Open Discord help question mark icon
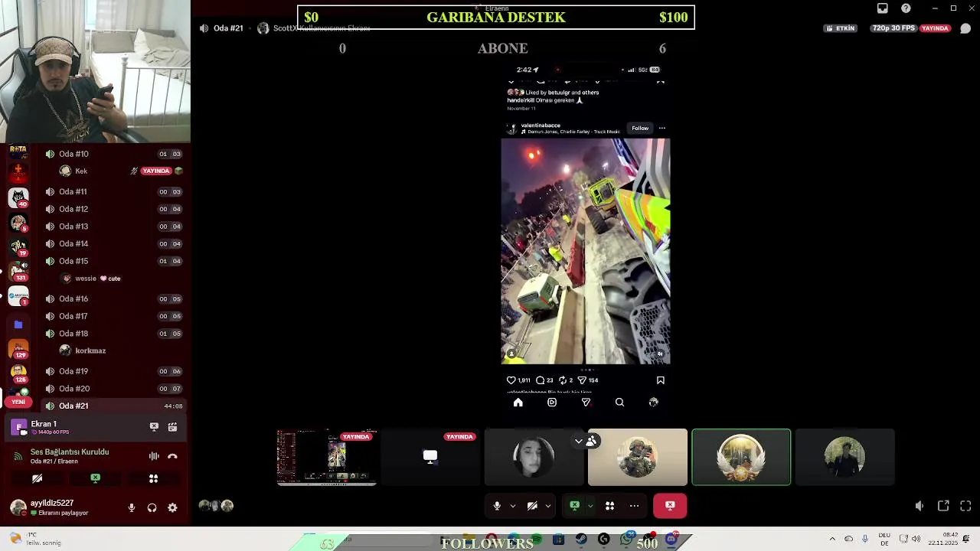Image resolution: width=980 pixels, height=551 pixels. (906, 8)
